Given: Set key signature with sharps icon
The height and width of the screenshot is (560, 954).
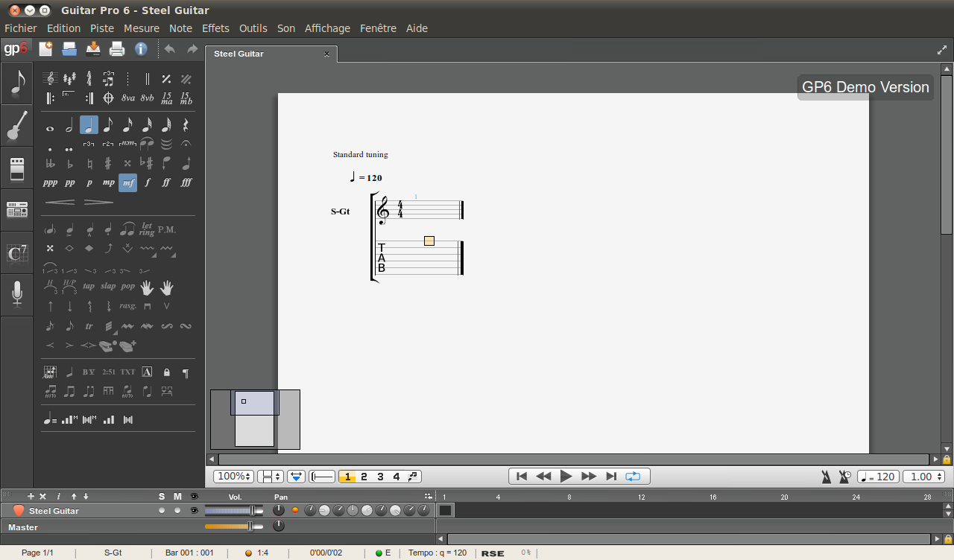Looking at the screenshot, I should tap(69, 78).
